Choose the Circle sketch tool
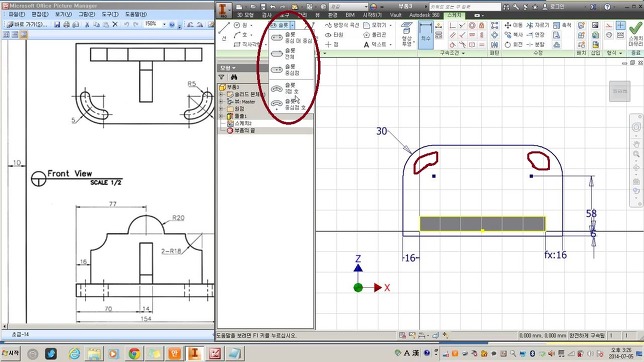 [242, 25]
